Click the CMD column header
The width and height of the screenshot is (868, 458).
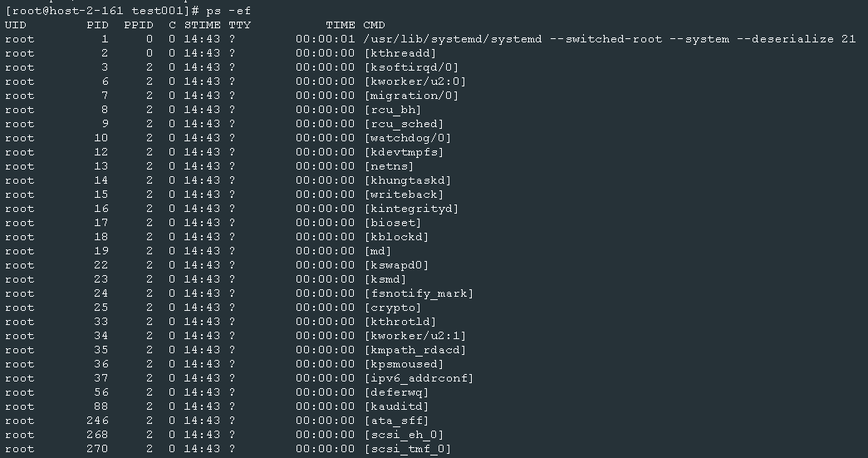tap(375, 25)
